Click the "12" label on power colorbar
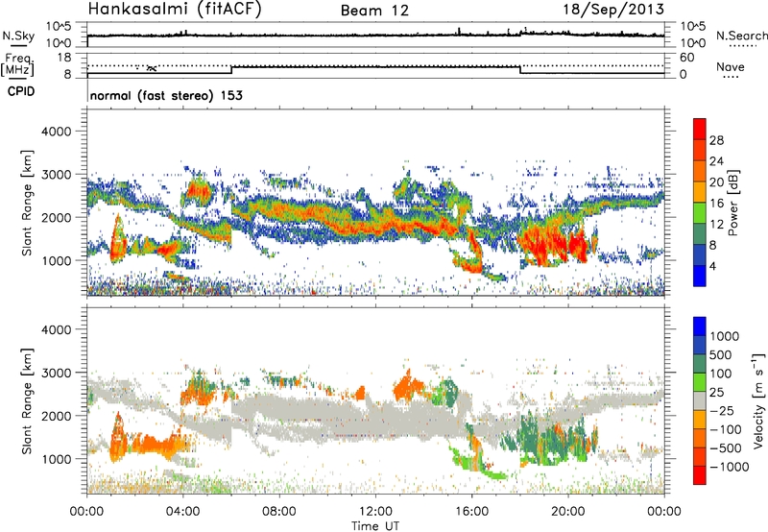This screenshot has height=532, width=768. 716,225
